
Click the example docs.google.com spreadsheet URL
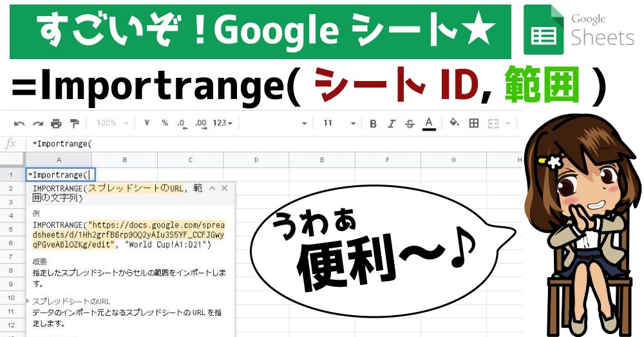click(129, 235)
